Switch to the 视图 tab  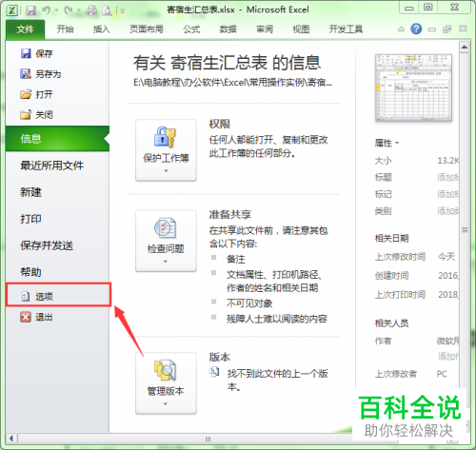[301, 29]
